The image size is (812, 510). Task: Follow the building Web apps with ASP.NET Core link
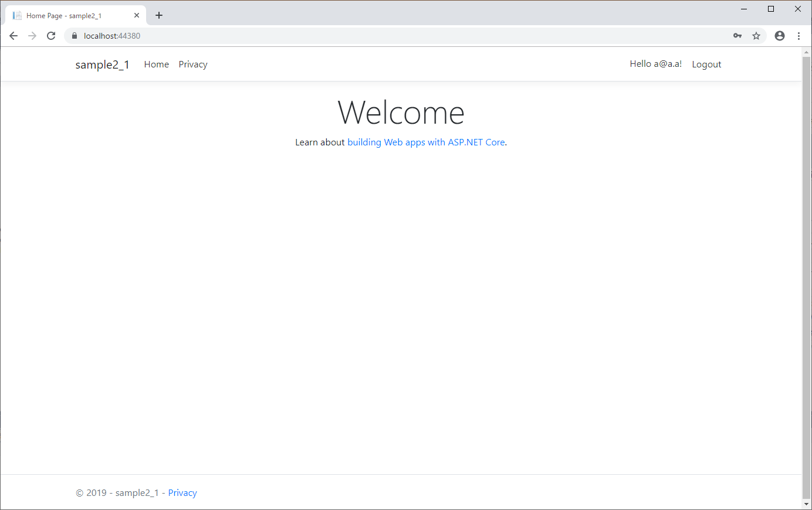click(x=426, y=142)
